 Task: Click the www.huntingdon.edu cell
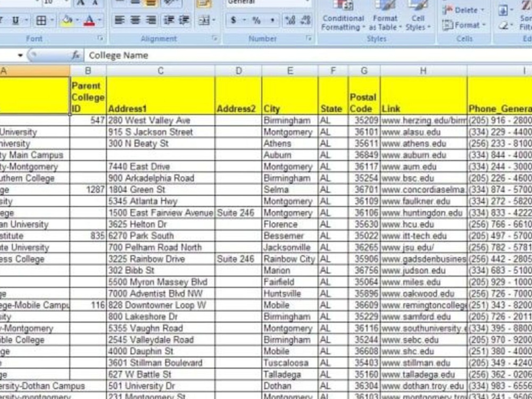coord(423,213)
